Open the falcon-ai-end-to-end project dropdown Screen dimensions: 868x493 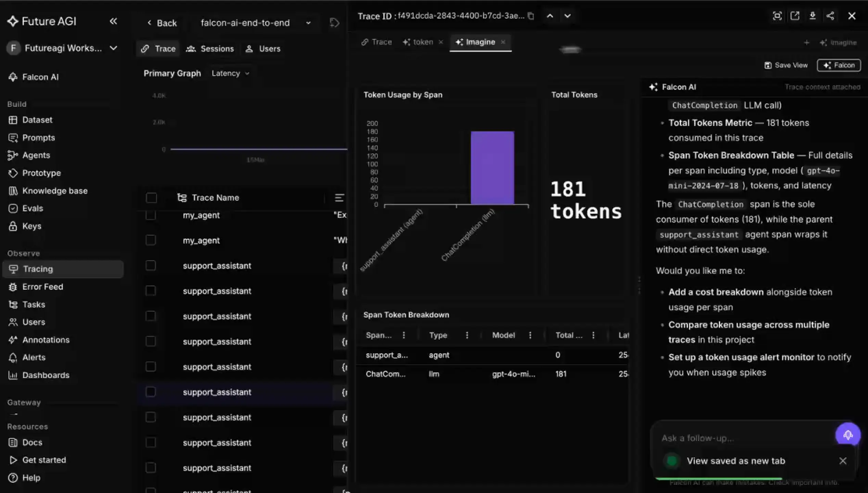[x=256, y=23]
